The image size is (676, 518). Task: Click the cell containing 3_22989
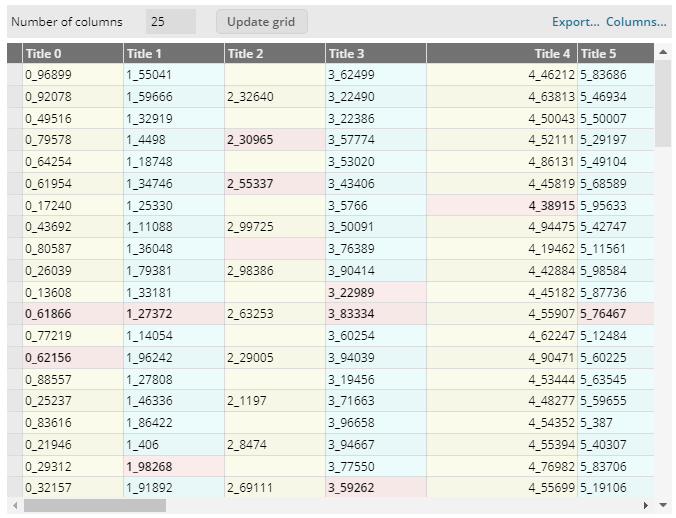tap(375, 292)
